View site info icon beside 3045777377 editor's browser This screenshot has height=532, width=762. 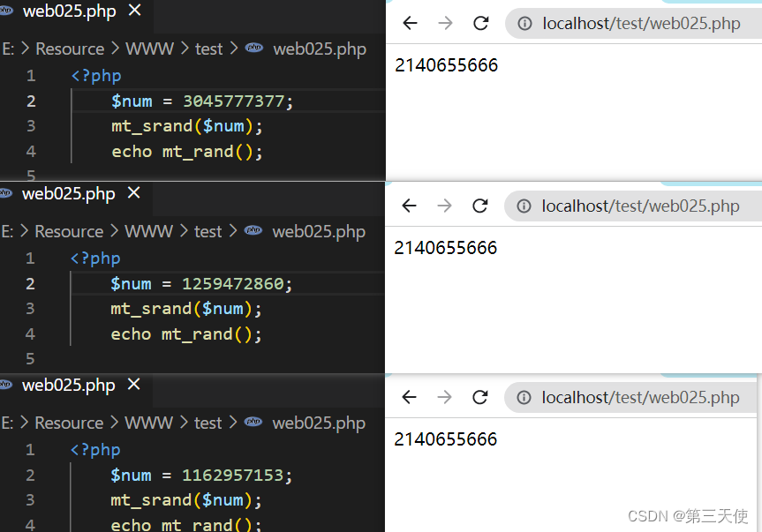(524, 23)
